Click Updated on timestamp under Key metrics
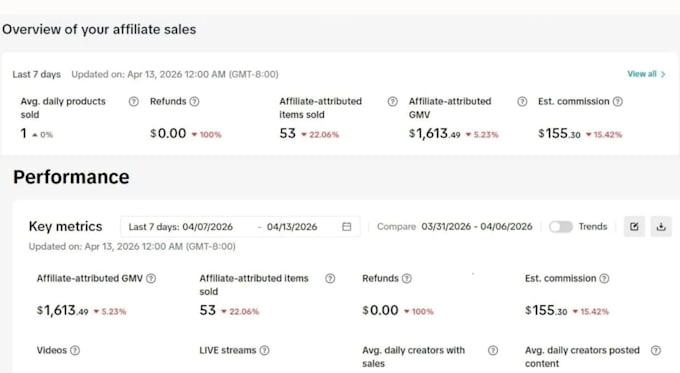Screen dimensions: 680x373 pyautogui.click(x=132, y=247)
